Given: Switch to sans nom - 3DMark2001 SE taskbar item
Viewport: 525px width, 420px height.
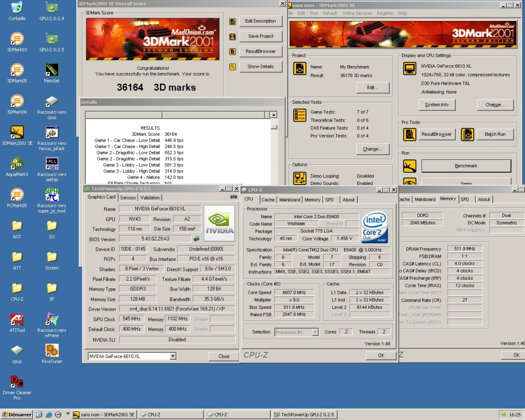Looking at the screenshot, I should click(x=104, y=415).
